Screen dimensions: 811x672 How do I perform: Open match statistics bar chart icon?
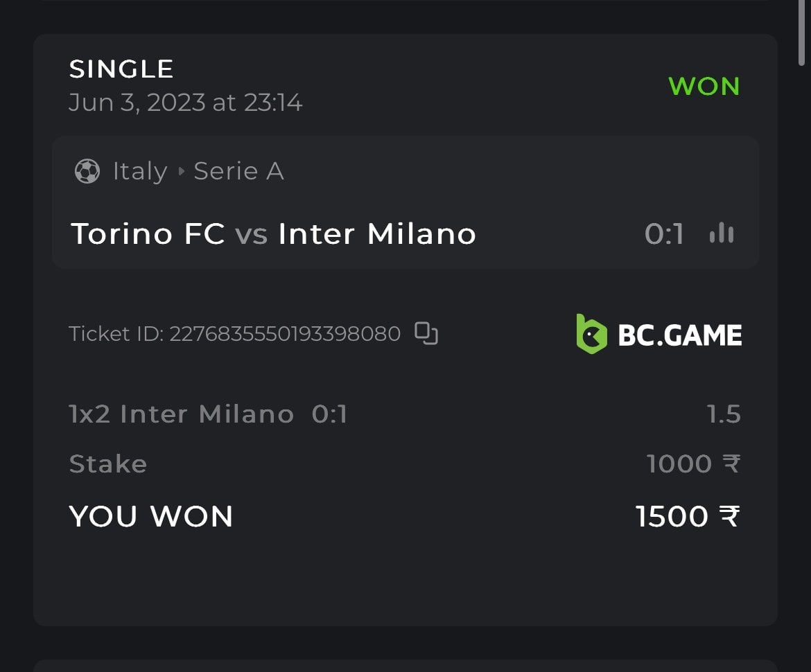point(722,233)
